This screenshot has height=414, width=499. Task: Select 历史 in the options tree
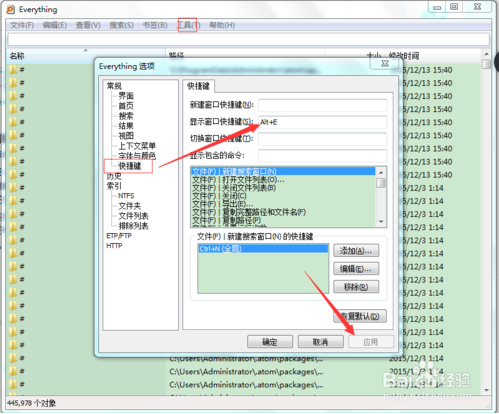click(x=114, y=176)
